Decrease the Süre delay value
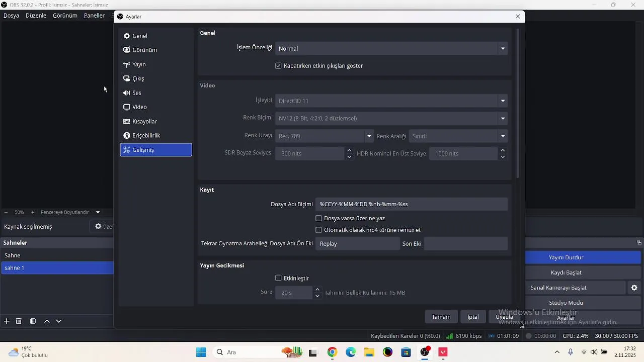The image size is (644, 362). click(x=317, y=296)
